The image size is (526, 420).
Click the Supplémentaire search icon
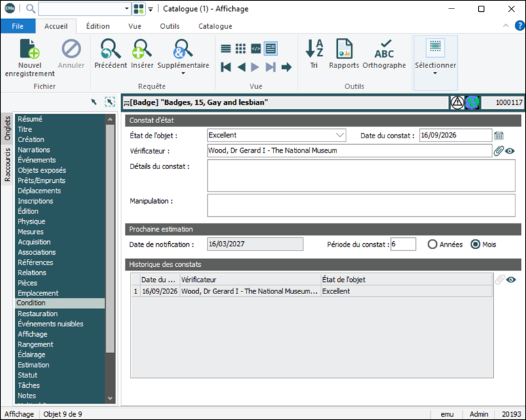(183, 49)
